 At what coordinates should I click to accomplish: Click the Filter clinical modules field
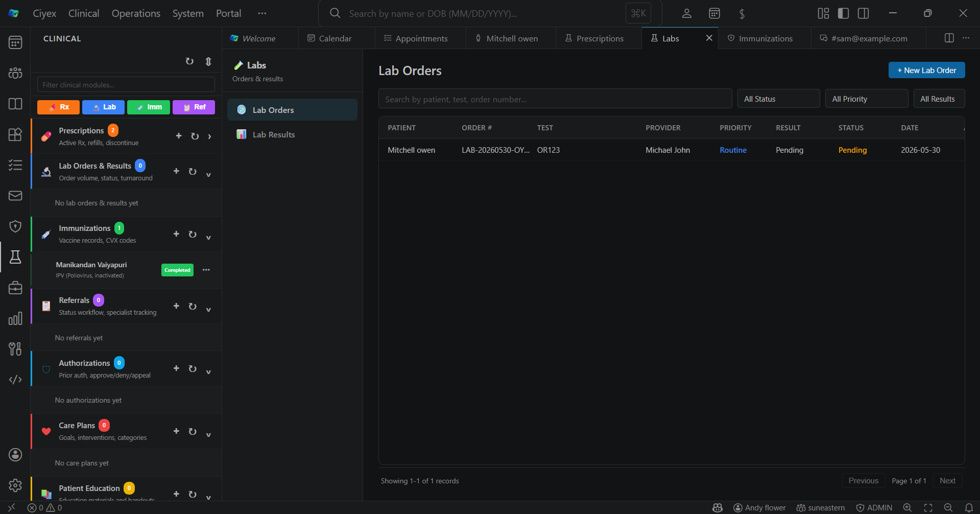click(x=126, y=85)
